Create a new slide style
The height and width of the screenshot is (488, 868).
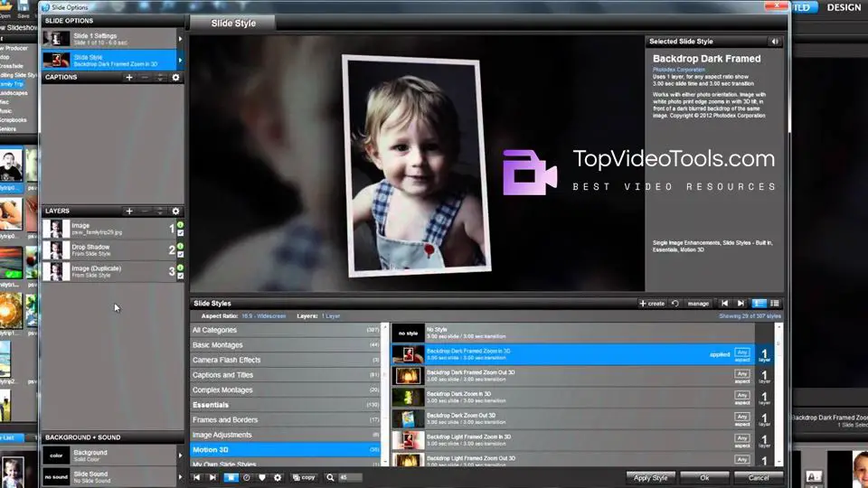pyautogui.click(x=652, y=304)
